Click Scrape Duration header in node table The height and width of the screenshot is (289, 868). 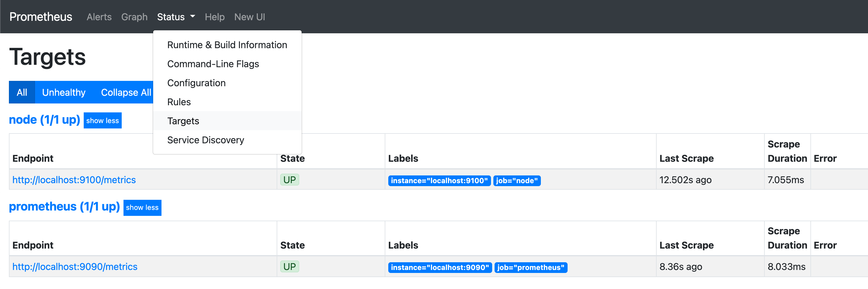(x=787, y=151)
